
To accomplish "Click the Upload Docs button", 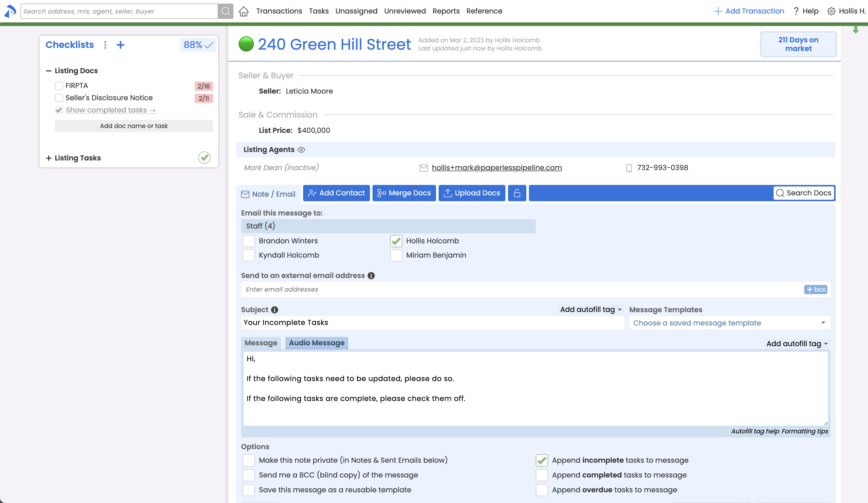I will [x=472, y=193].
